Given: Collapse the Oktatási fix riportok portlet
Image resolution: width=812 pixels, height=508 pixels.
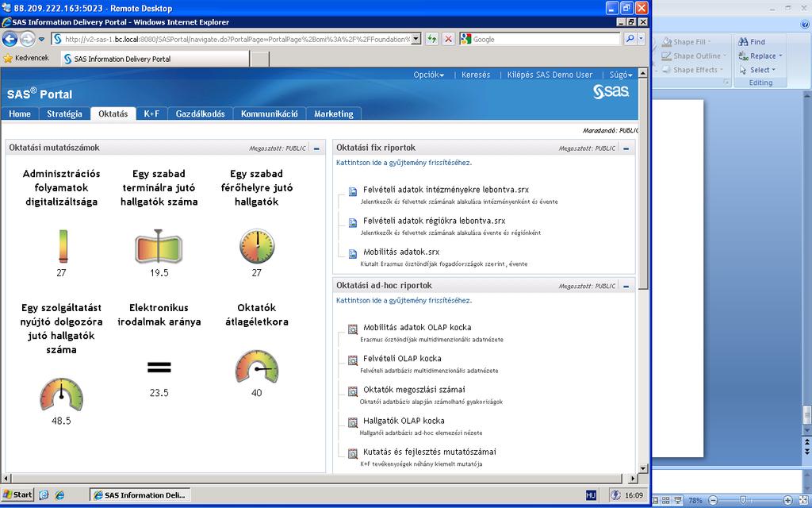Looking at the screenshot, I should [626, 148].
